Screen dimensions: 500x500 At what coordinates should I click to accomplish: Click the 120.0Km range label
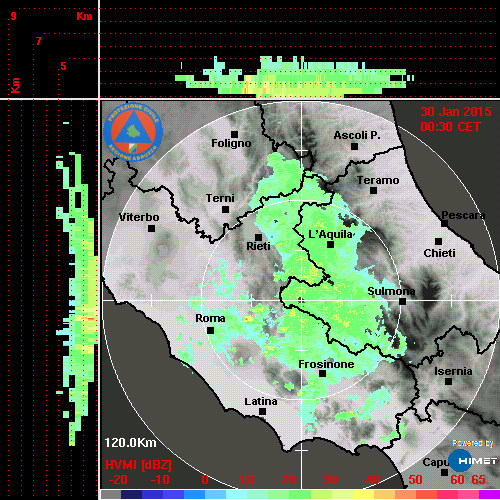pos(130,443)
